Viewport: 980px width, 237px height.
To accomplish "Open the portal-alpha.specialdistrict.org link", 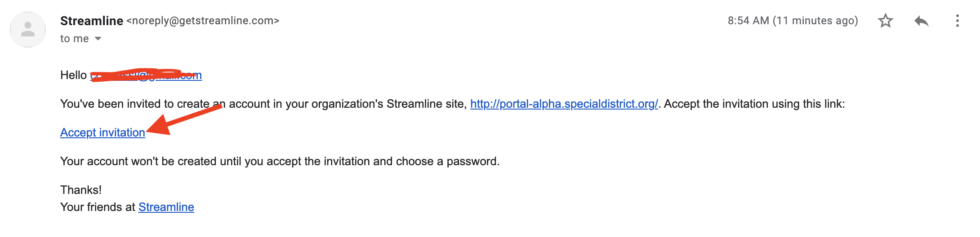I will pos(564,104).
